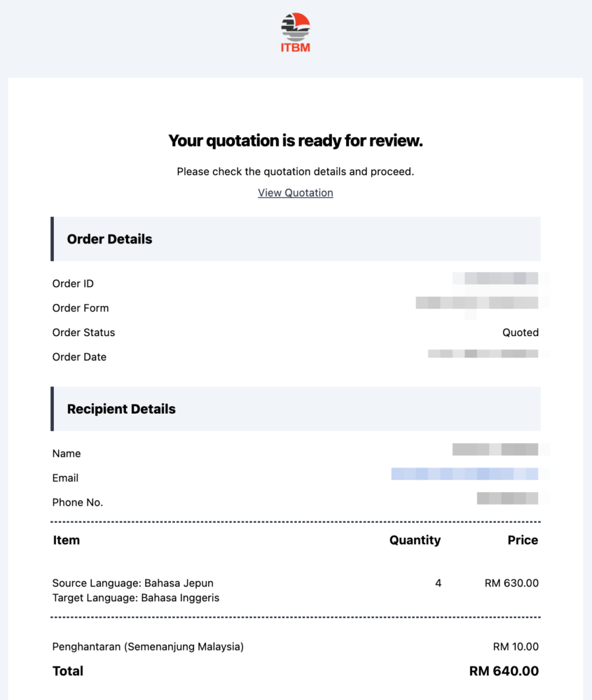Click the Order Details section header
The image size is (592, 700).
tap(109, 239)
